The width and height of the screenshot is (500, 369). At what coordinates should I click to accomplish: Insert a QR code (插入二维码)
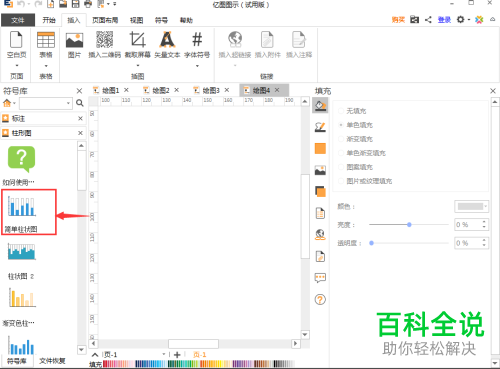104,44
